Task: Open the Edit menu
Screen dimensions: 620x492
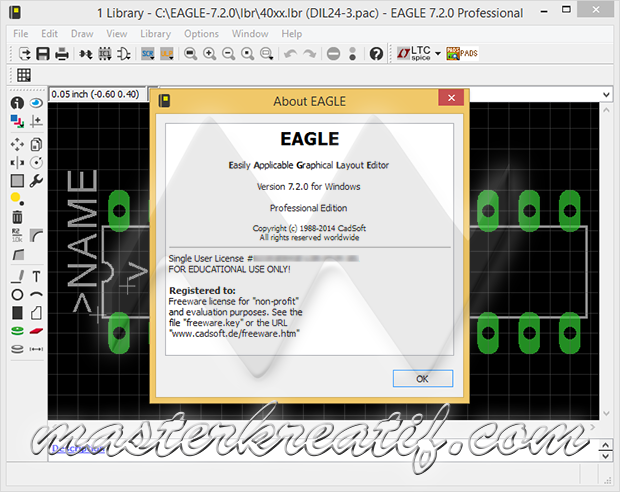Action: tap(49, 34)
